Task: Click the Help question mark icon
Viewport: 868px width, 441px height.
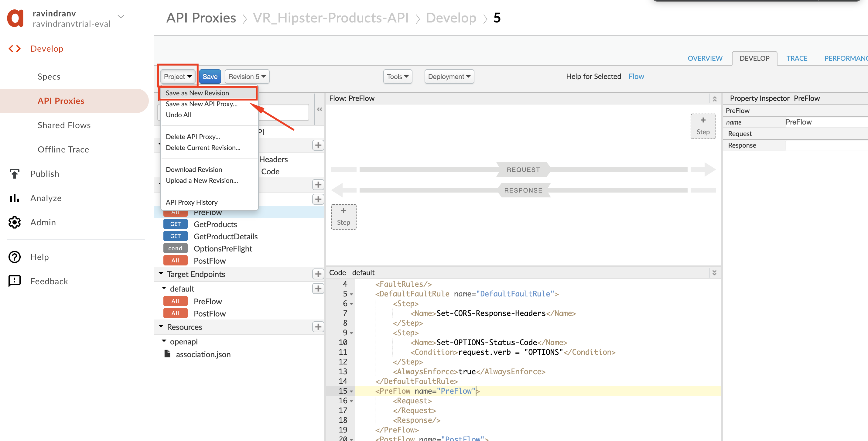Action: click(x=15, y=257)
